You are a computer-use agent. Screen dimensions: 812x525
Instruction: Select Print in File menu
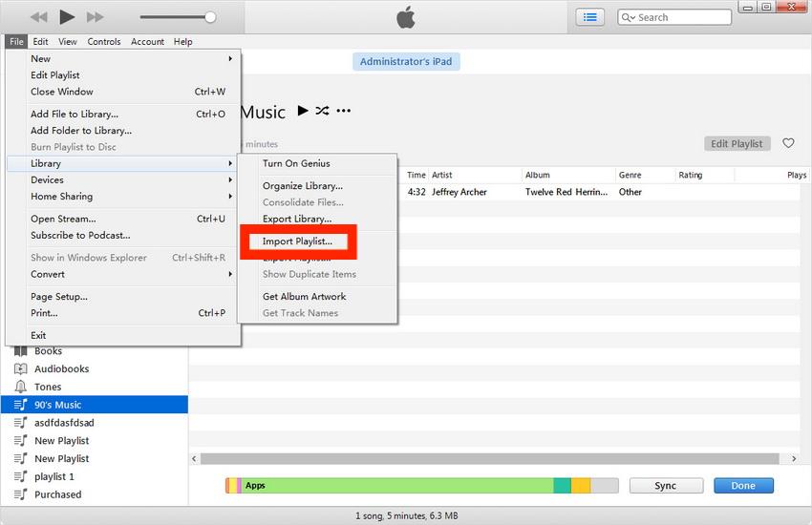(123, 313)
